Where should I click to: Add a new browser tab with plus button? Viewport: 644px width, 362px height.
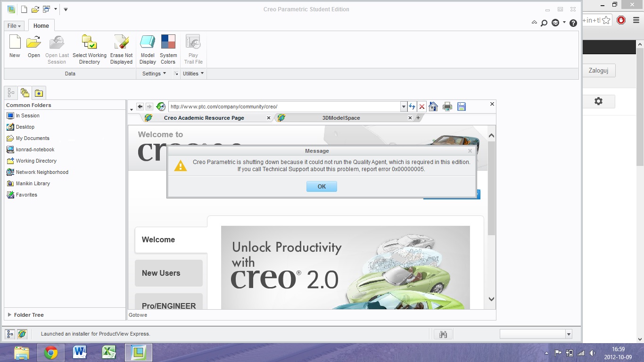[x=418, y=118]
